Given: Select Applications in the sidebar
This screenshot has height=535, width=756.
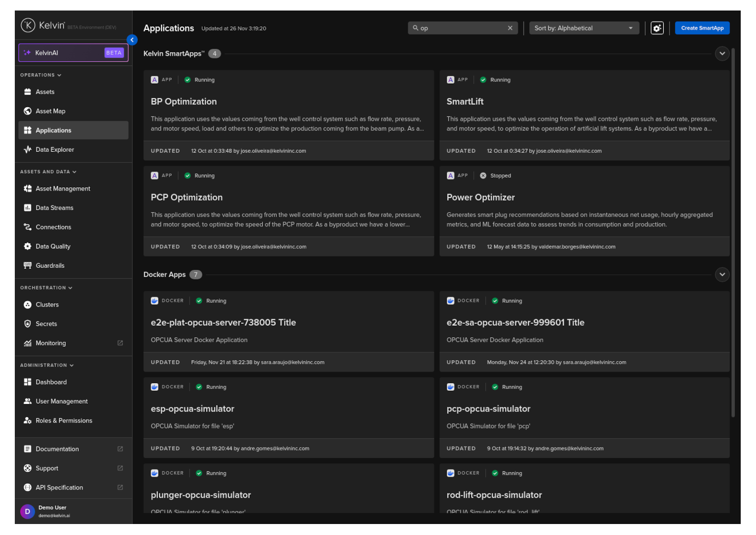Looking at the screenshot, I should [53, 130].
